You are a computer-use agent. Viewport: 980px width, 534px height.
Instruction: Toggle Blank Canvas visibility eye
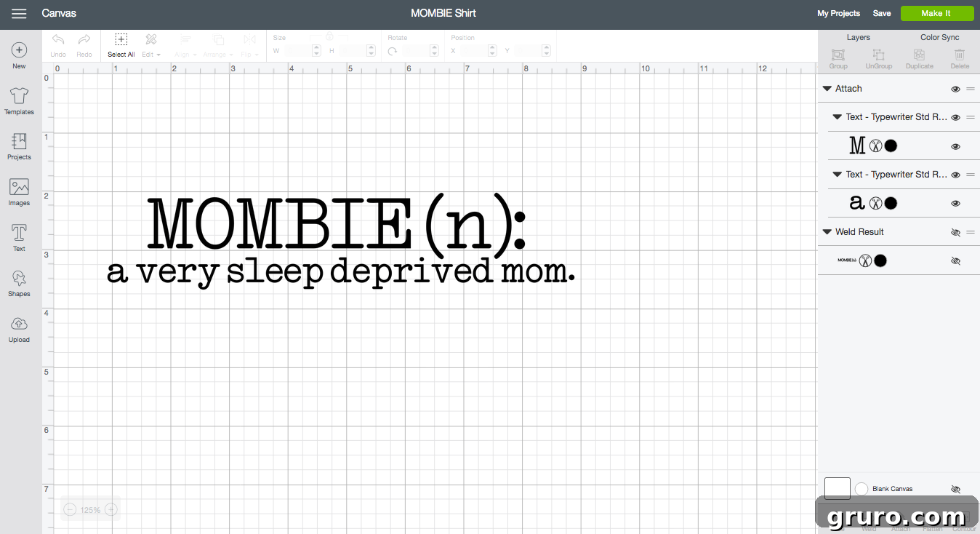click(955, 489)
